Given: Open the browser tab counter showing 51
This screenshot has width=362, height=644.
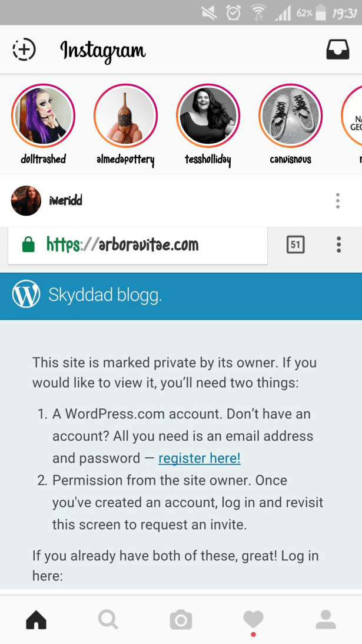Looking at the screenshot, I should (x=295, y=245).
